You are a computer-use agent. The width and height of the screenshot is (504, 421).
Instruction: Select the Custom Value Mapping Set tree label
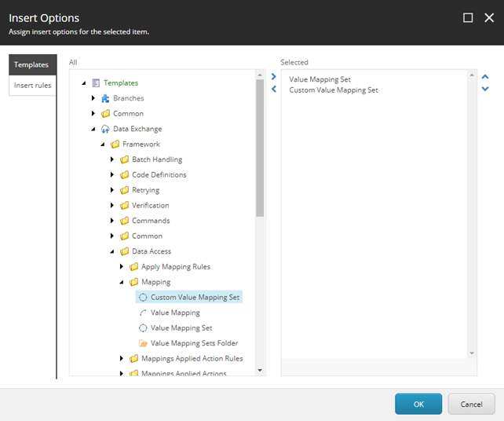point(195,298)
